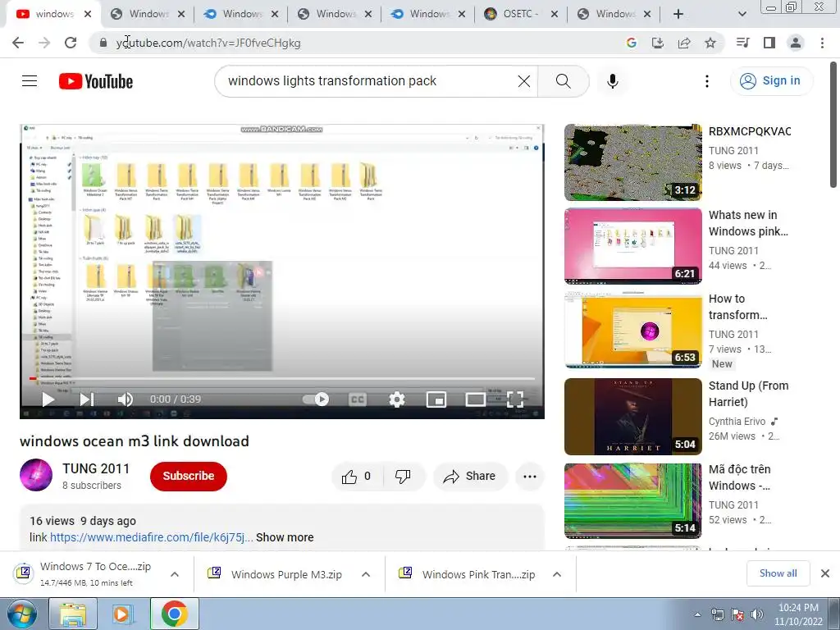Toggle closed captions
This screenshot has height=630, width=840.
[x=358, y=399]
